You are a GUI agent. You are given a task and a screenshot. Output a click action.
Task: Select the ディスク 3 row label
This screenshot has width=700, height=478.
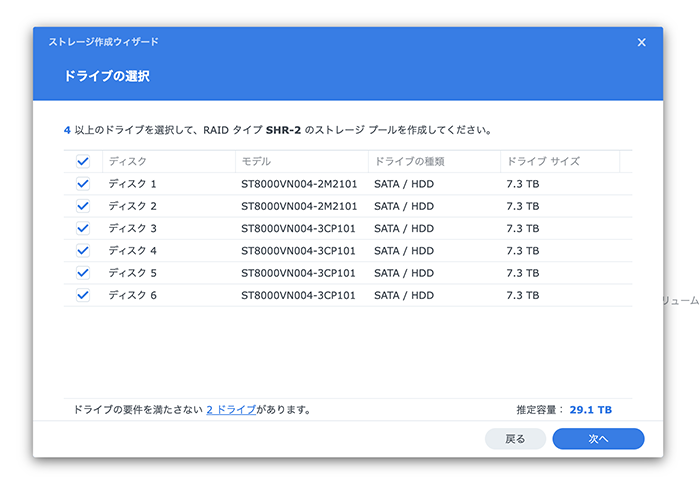point(133,229)
